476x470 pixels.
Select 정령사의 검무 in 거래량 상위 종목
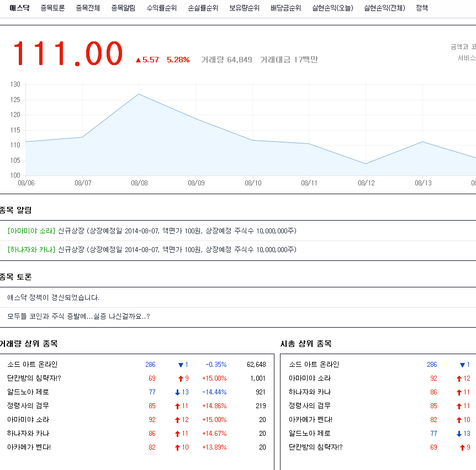coord(26,406)
